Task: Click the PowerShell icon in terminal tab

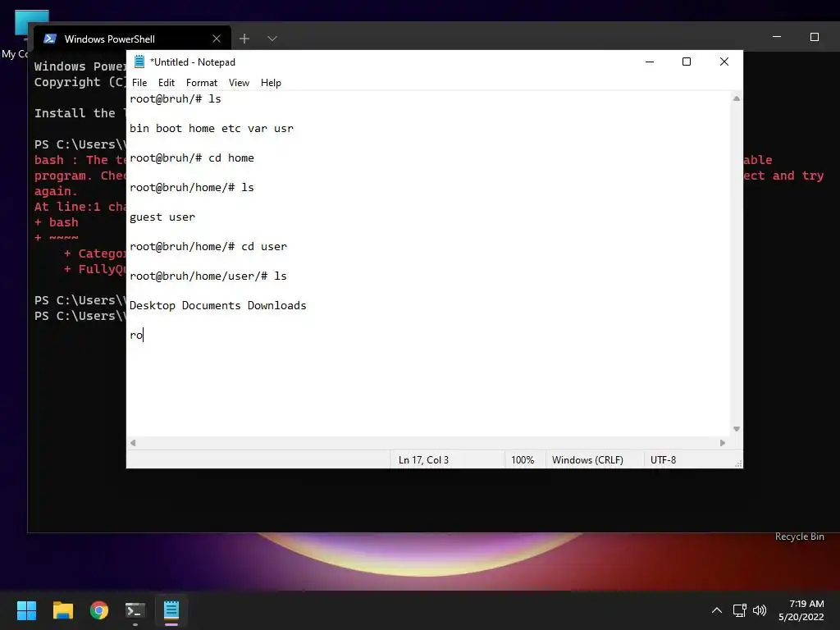Action: pyautogui.click(x=50, y=39)
